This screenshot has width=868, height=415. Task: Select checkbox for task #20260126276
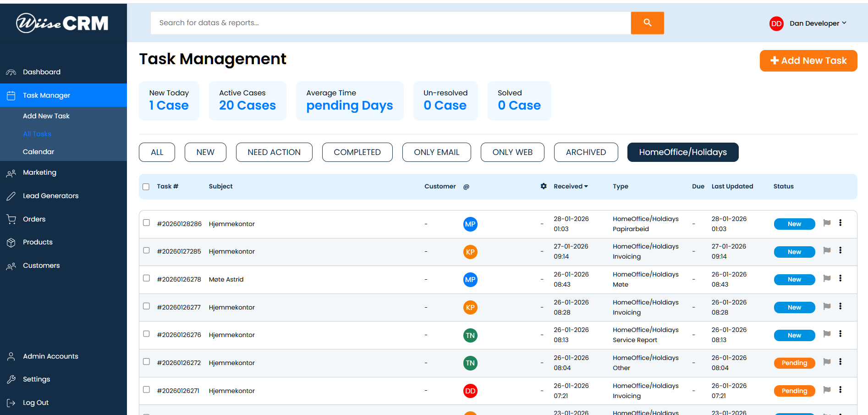coord(146,334)
